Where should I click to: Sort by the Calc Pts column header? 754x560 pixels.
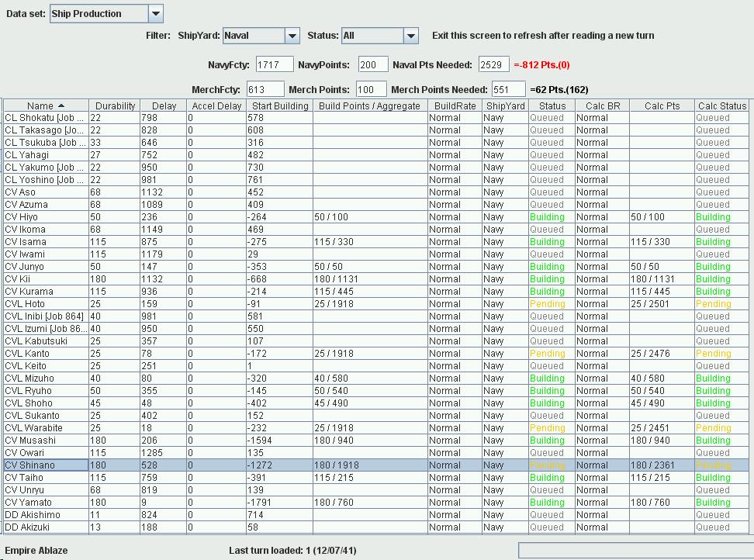point(662,105)
